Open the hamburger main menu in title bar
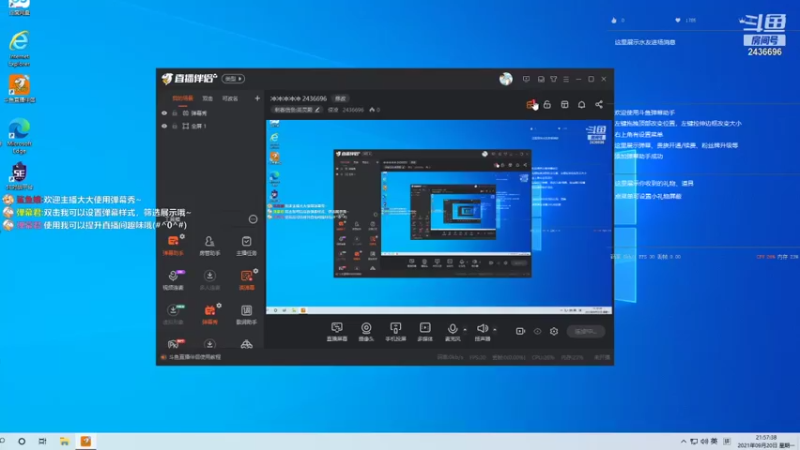Image resolution: width=800 pixels, height=450 pixels. click(x=566, y=79)
